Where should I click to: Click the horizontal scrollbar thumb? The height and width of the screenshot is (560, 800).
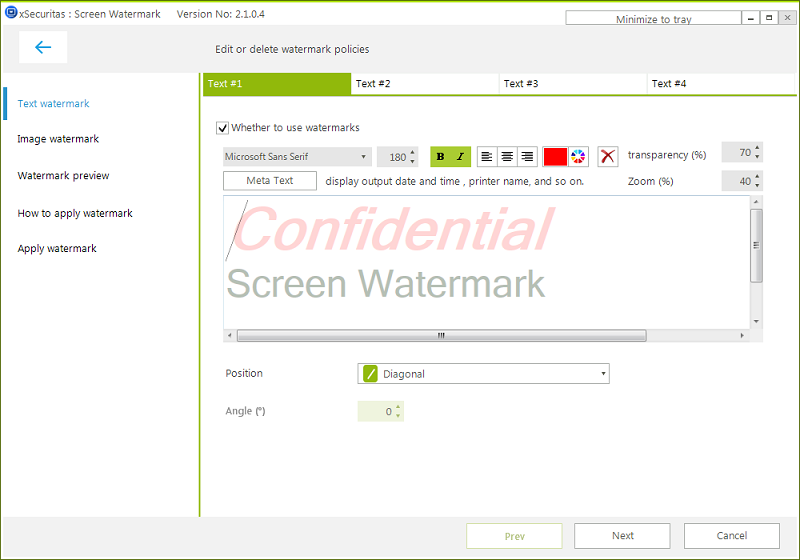441,336
